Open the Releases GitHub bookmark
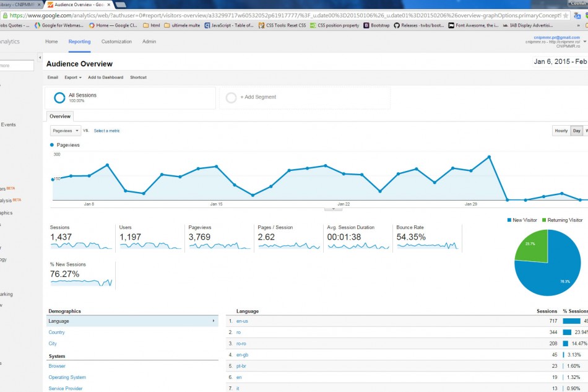 click(x=418, y=25)
